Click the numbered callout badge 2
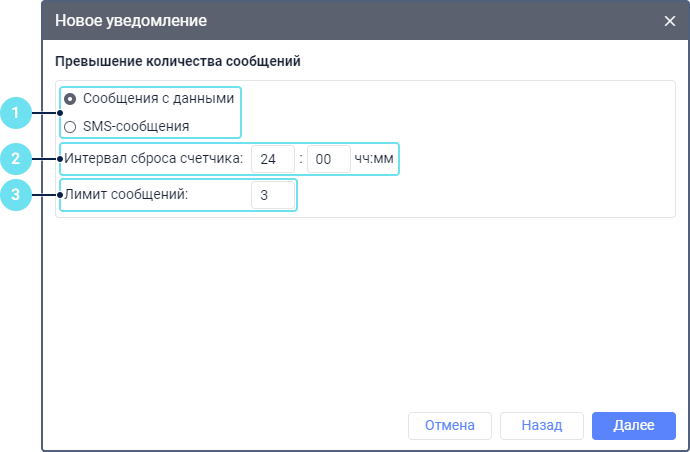The image size is (690, 452). (16, 158)
